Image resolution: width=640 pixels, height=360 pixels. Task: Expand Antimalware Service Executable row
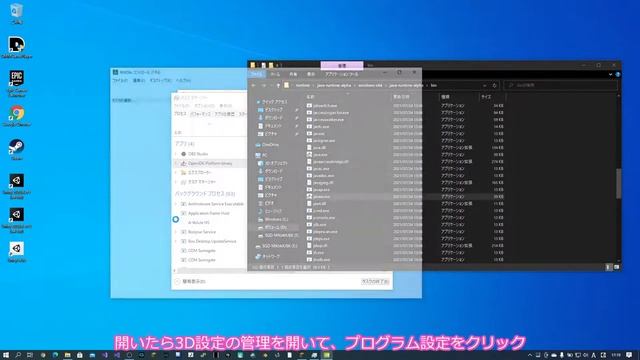coord(176,204)
